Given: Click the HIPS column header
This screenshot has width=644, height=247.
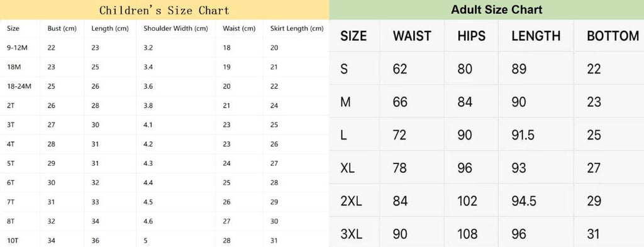Looking at the screenshot, I should click(x=472, y=36).
